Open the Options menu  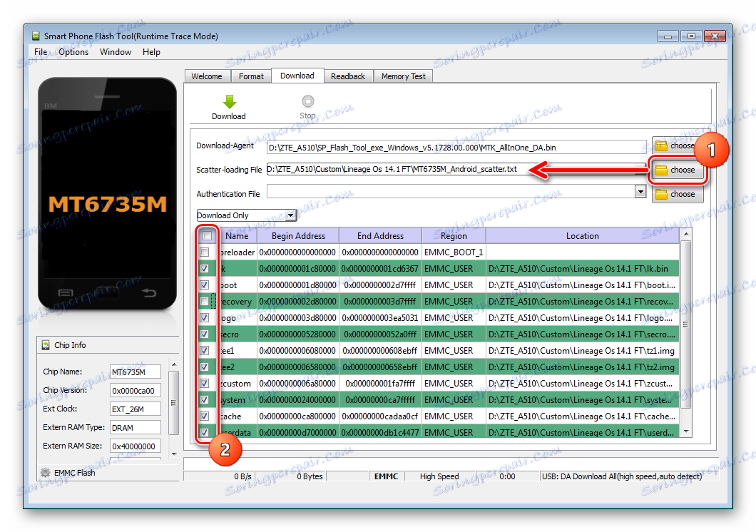(73, 52)
